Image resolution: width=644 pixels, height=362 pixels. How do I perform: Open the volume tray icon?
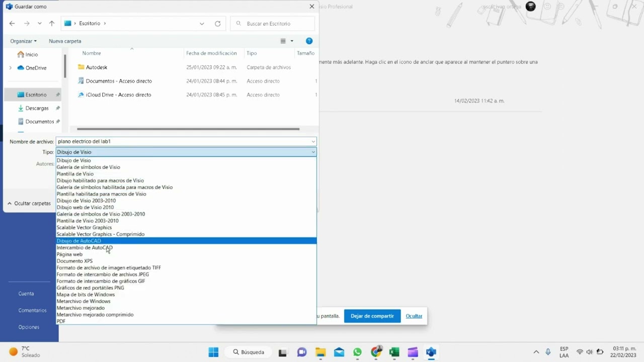click(x=589, y=352)
